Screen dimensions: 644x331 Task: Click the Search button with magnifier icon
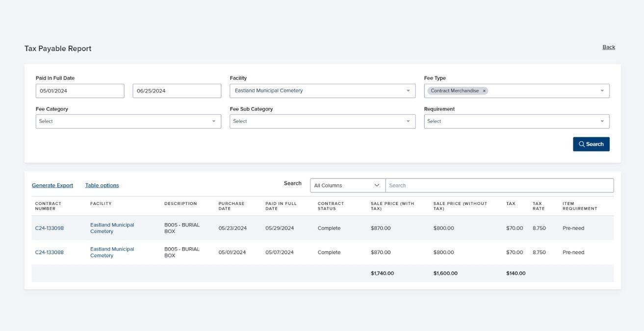coord(591,144)
